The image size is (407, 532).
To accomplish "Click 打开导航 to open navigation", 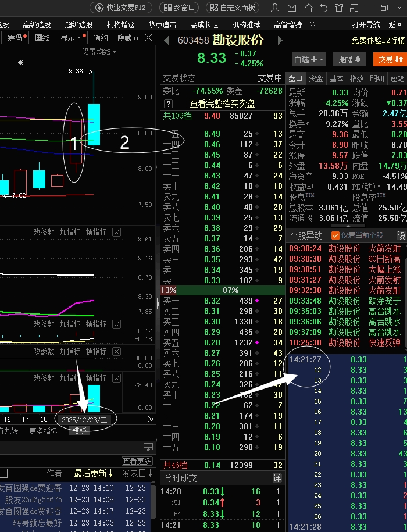I will pyautogui.click(x=366, y=24).
